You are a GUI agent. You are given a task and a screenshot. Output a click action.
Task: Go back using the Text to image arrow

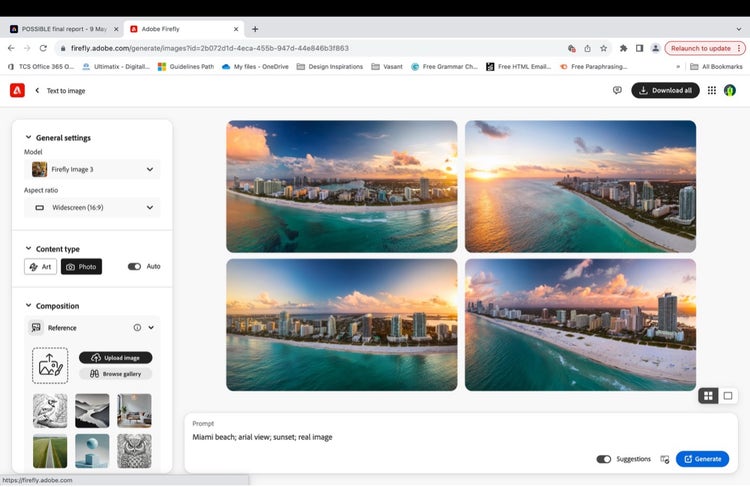click(38, 91)
